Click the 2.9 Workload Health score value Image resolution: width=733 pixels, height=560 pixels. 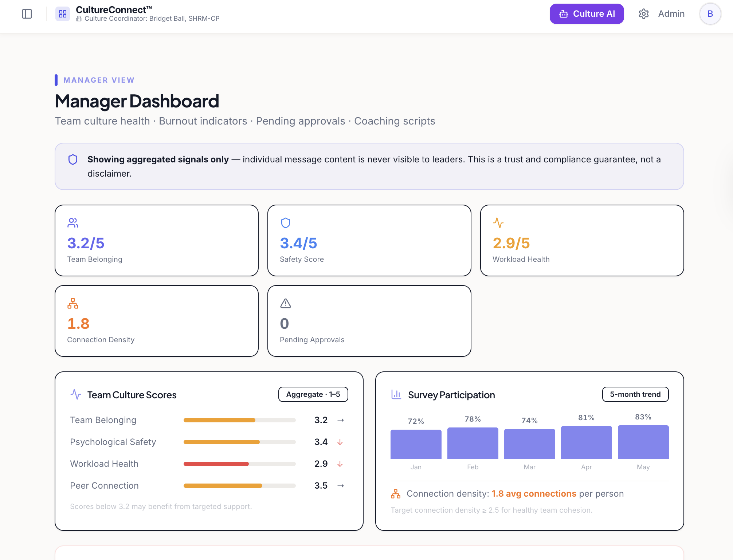(321, 464)
